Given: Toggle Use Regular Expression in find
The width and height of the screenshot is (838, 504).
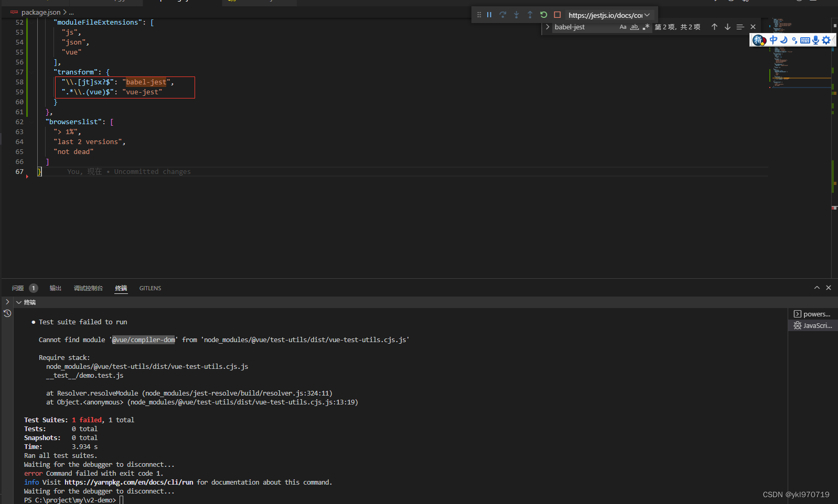Looking at the screenshot, I should [646, 27].
